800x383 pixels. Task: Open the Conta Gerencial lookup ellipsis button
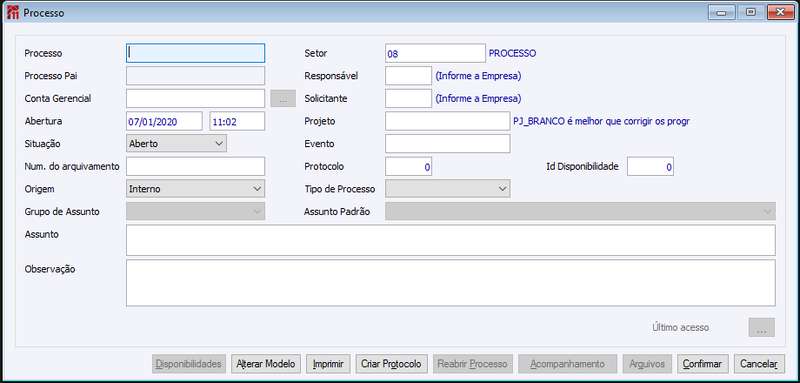(283, 98)
